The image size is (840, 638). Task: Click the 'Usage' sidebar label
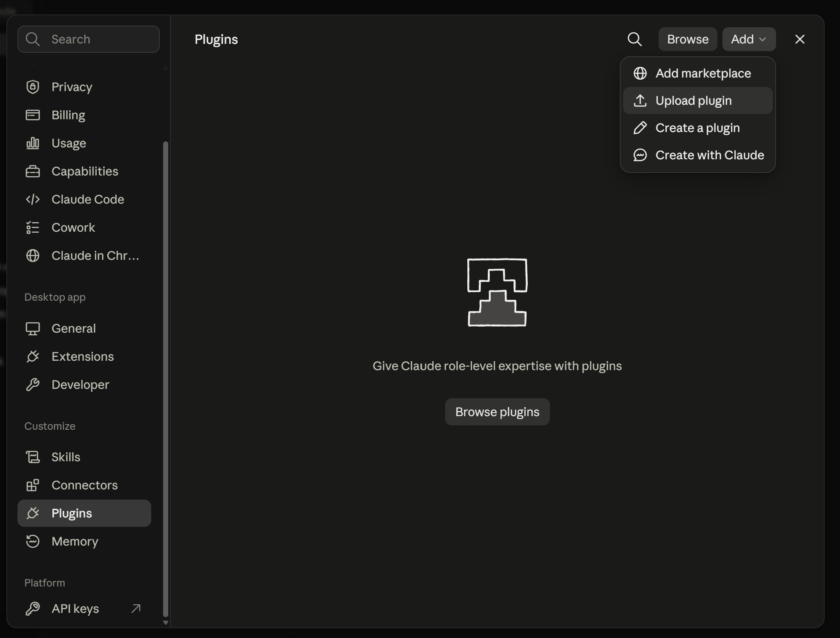click(x=69, y=143)
